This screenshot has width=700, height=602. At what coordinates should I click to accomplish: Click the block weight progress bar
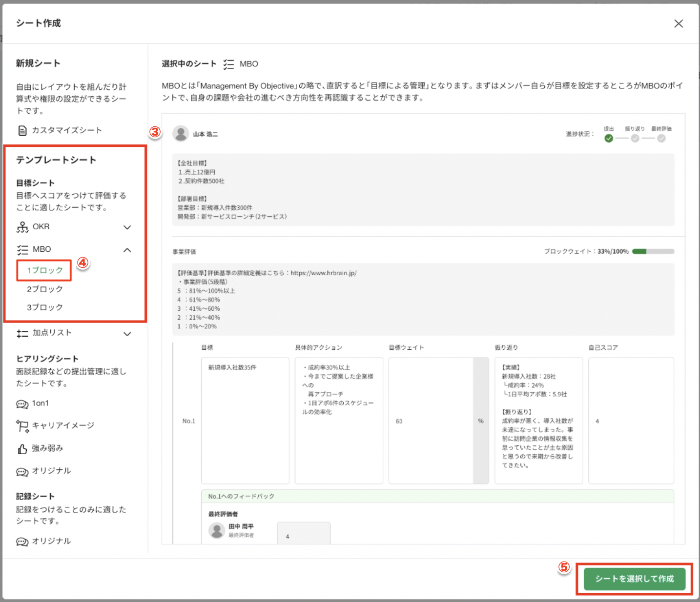[x=653, y=252]
